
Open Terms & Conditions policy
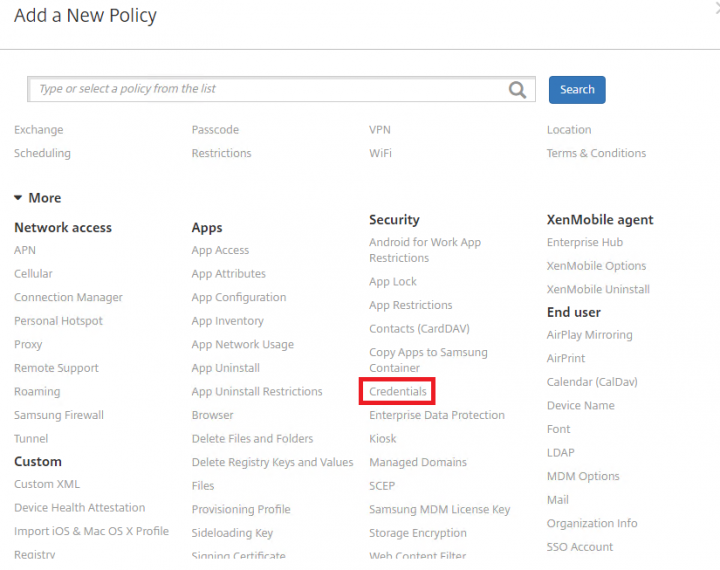click(596, 153)
